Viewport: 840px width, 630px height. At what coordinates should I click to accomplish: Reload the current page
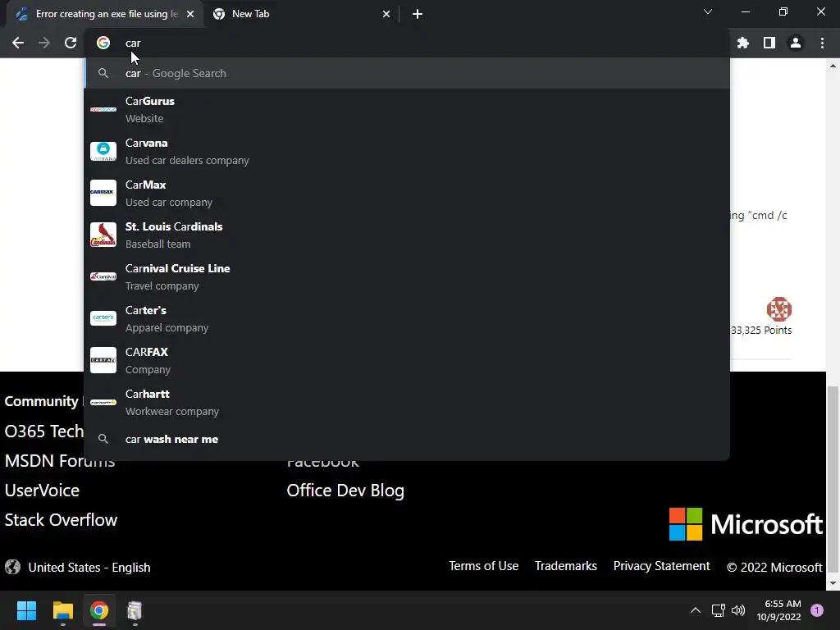point(71,43)
